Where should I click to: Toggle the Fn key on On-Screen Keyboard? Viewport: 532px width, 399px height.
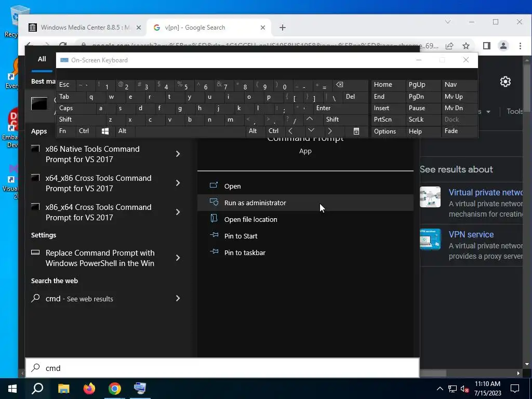click(x=66, y=131)
